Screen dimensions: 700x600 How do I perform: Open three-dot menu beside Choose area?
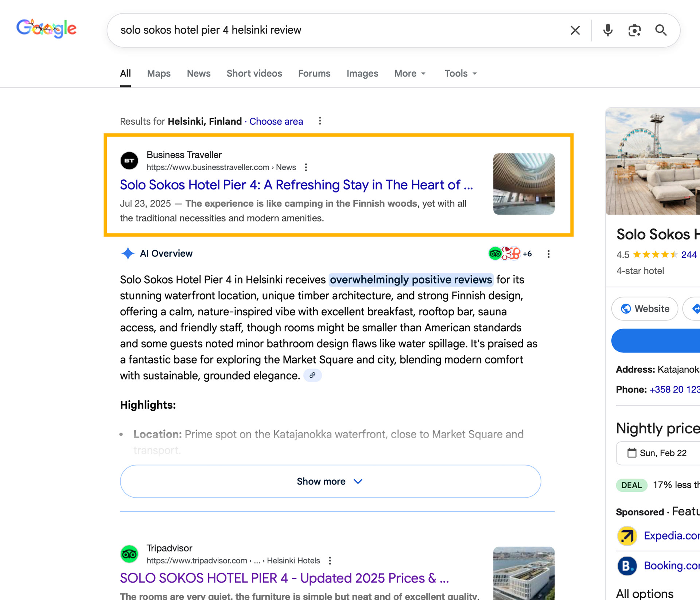320,121
